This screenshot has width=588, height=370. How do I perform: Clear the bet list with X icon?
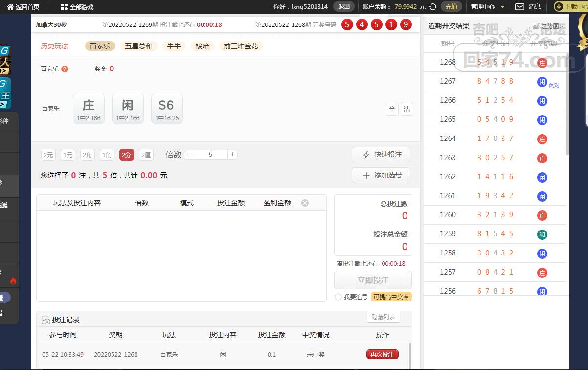[x=305, y=203]
